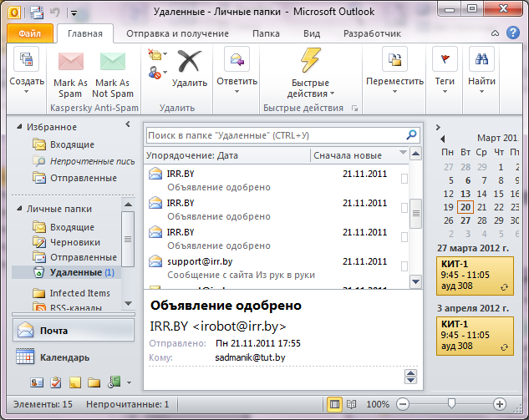The height and width of the screenshot is (420, 529).
Task: Click the Удалить delete X icon
Action: pos(189,61)
